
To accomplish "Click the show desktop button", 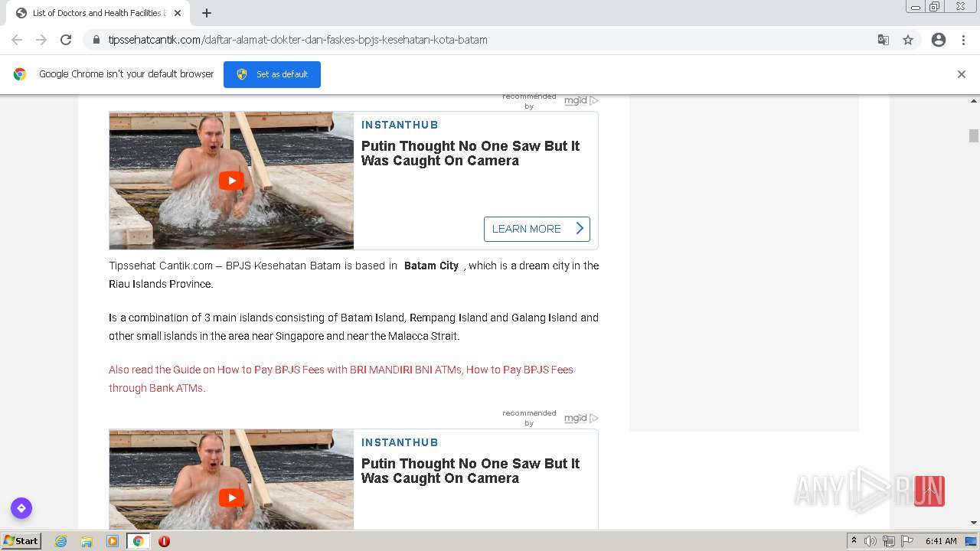I will point(972,541).
